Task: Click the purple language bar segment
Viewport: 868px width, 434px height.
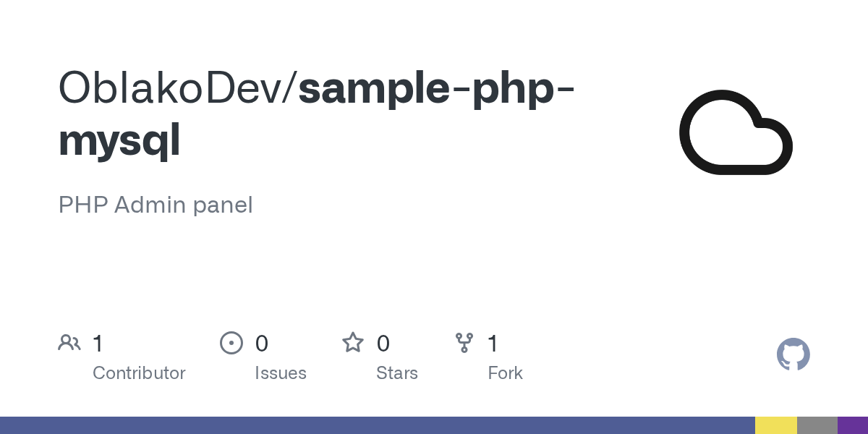Action: click(853, 425)
